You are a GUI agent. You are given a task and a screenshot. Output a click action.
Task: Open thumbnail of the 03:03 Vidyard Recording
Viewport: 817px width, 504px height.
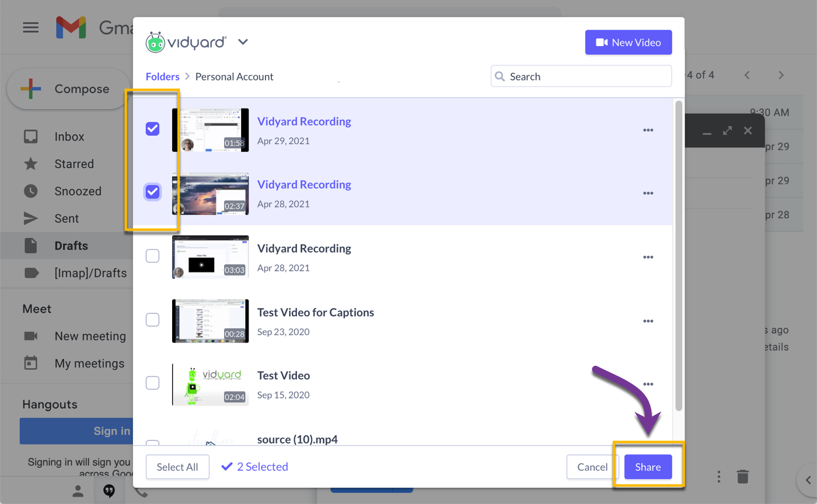pos(210,257)
